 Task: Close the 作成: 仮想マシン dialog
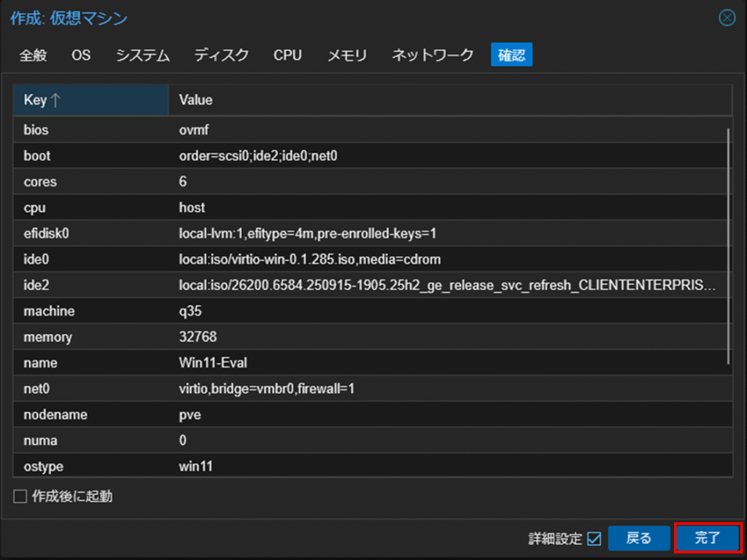[727, 18]
